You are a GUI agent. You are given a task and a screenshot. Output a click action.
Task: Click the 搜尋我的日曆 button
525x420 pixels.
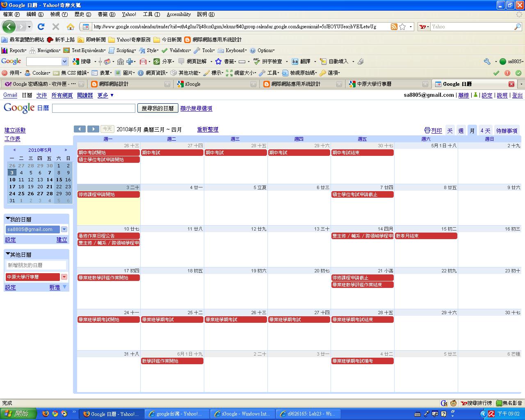(x=158, y=108)
